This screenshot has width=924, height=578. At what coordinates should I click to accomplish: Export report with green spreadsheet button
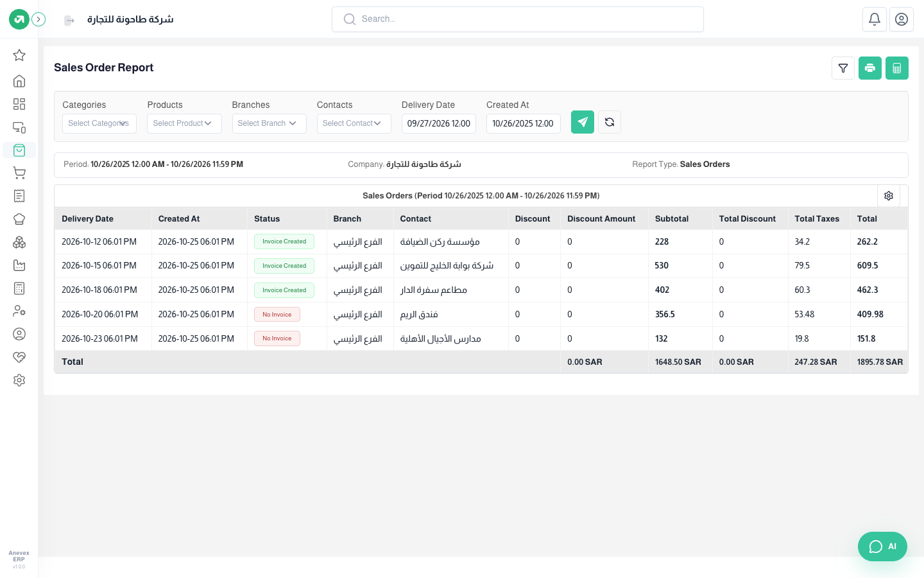pyautogui.click(x=897, y=68)
